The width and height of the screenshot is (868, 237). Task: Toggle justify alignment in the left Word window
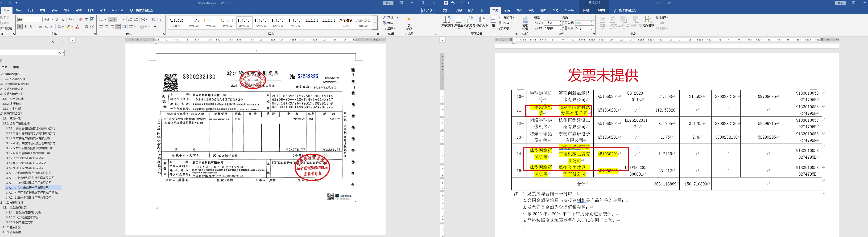pyautogui.click(x=118, y=27)
